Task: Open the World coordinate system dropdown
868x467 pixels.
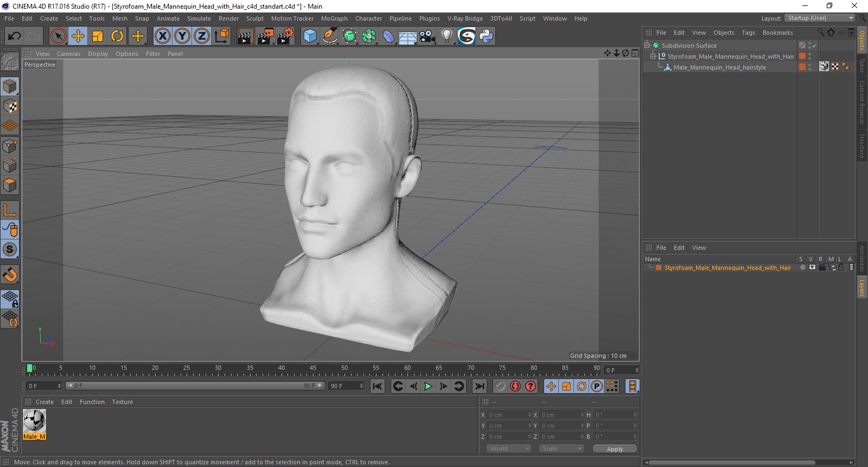Action: tap(508, 449)
